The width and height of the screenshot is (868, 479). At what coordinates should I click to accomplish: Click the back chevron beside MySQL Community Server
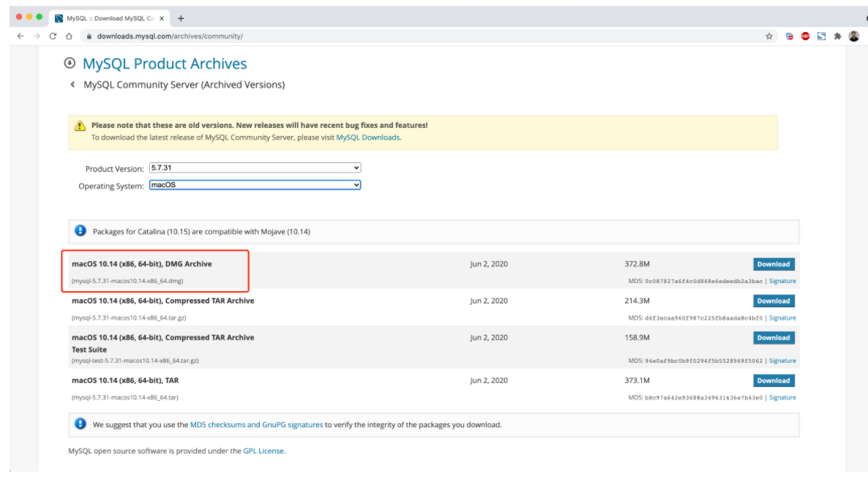click(x=72, y=85)
